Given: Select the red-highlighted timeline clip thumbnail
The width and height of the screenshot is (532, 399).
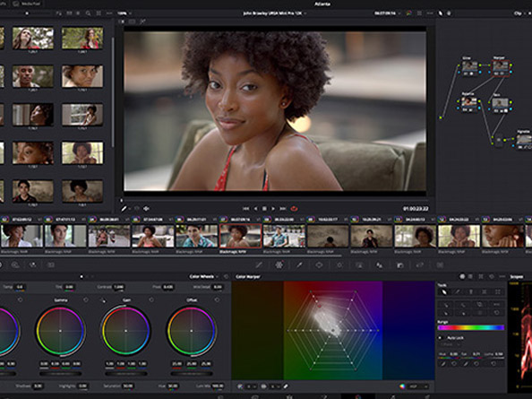Looking at the screenshot, I should point(241,235).
